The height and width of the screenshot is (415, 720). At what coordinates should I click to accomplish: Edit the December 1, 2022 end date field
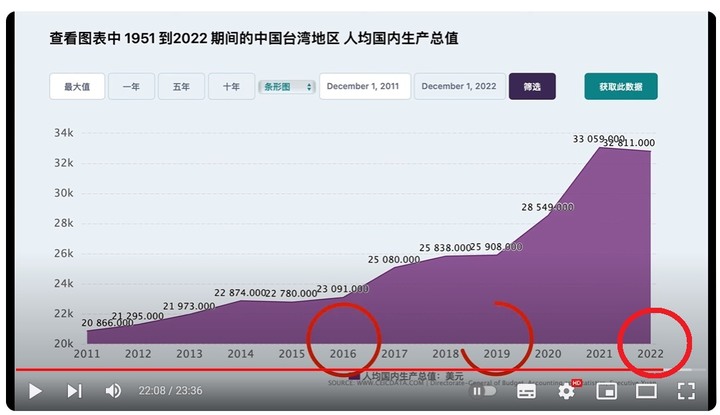tap(460, 86)
